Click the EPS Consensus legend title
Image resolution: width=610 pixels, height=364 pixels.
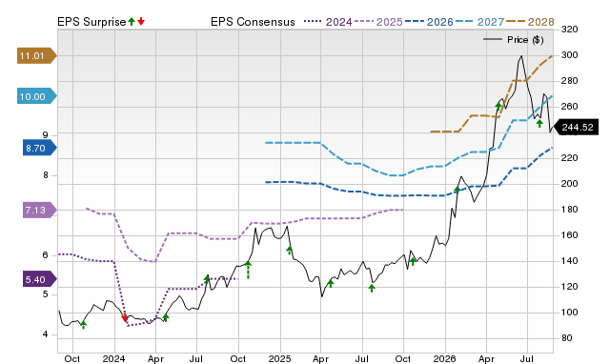253,22
